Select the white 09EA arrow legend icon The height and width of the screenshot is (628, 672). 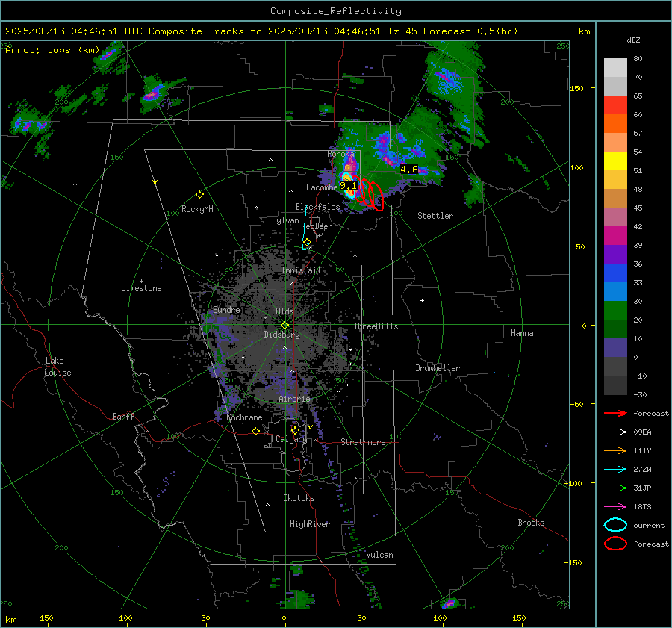(x=615, y=432)
